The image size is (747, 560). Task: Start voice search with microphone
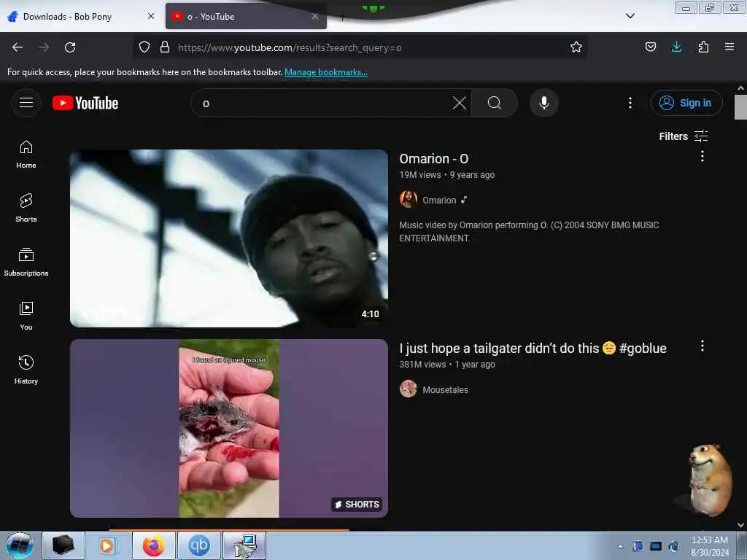point(543,103)
